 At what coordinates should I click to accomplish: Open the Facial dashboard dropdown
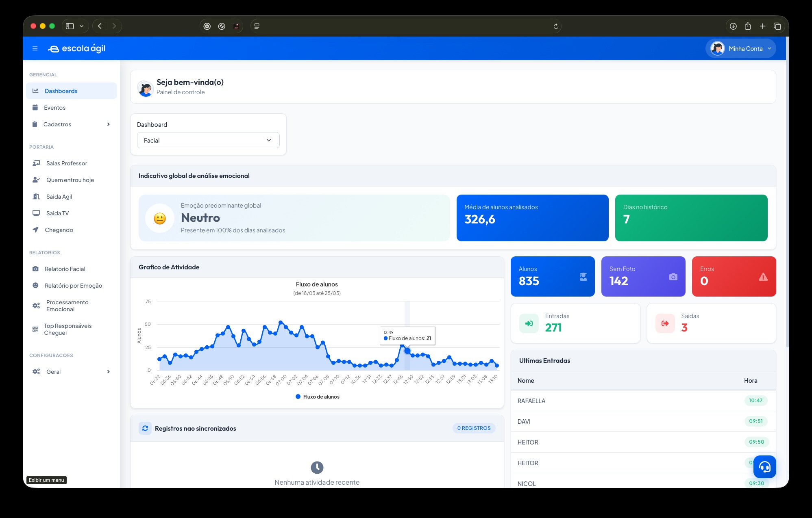click(208, 140)
